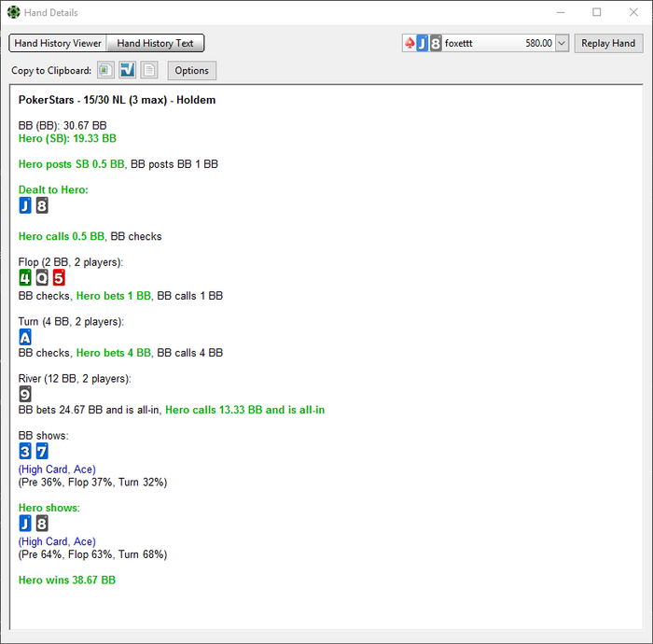Minimize the Hand Details window
653x644 pixels.
point(561,12)
